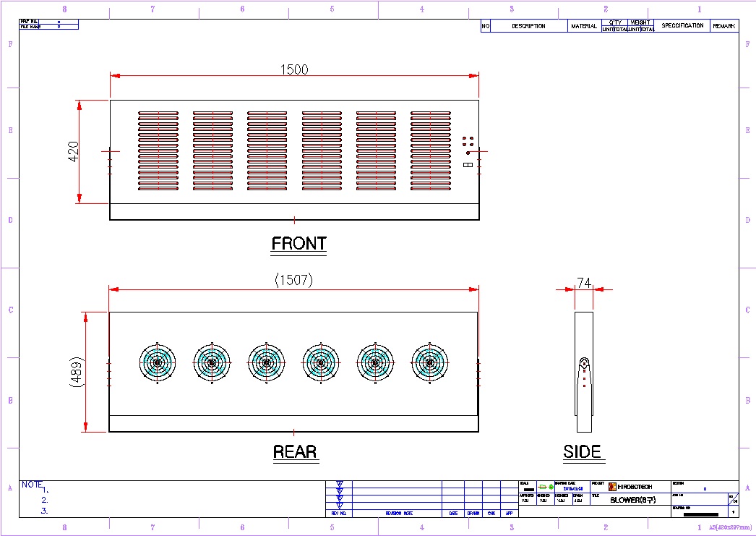The height and width of the screenshot is (536, 756).
Task: Select the first fan in REAR view
Action: pos(157,362)
